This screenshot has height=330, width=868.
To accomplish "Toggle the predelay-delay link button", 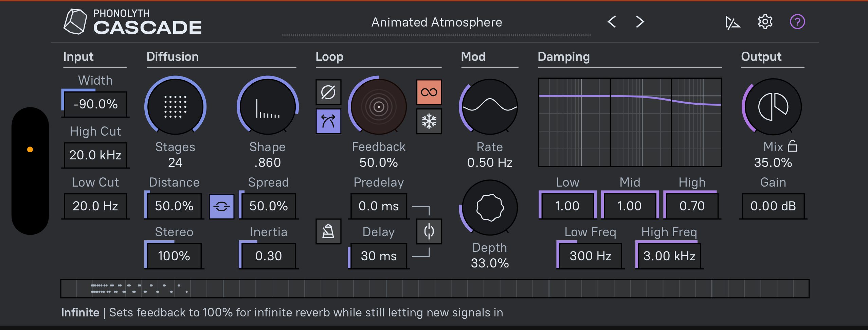I will 429,231.
